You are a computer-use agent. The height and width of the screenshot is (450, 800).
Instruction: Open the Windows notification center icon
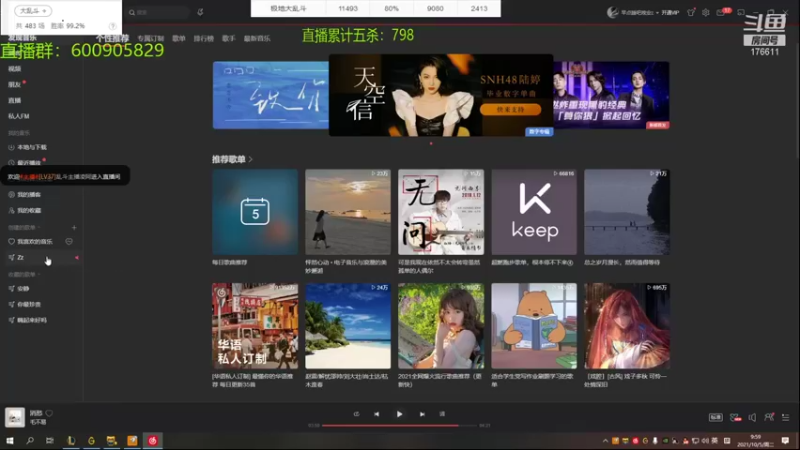785,440
